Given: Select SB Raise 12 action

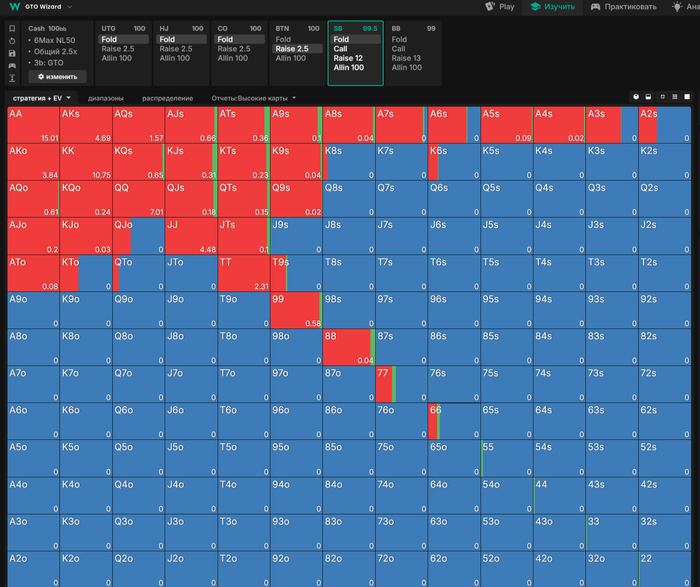Looking at the screenshot, I should 348,58.
